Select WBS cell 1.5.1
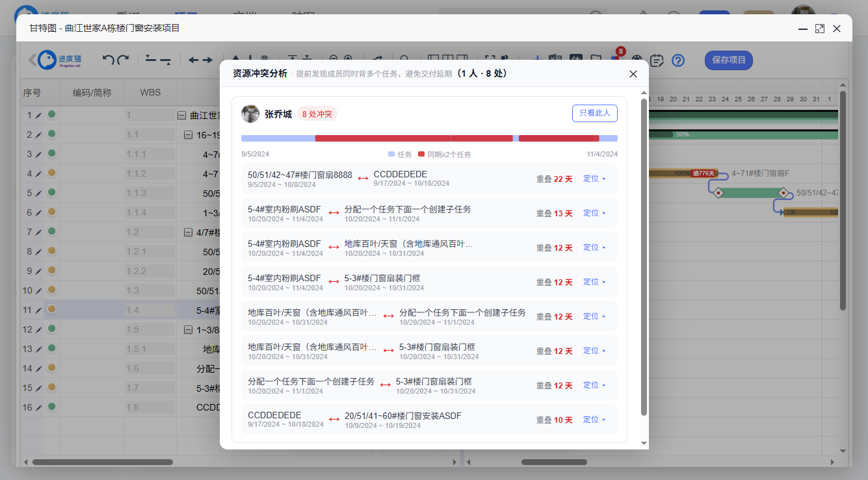 [150, 349]
